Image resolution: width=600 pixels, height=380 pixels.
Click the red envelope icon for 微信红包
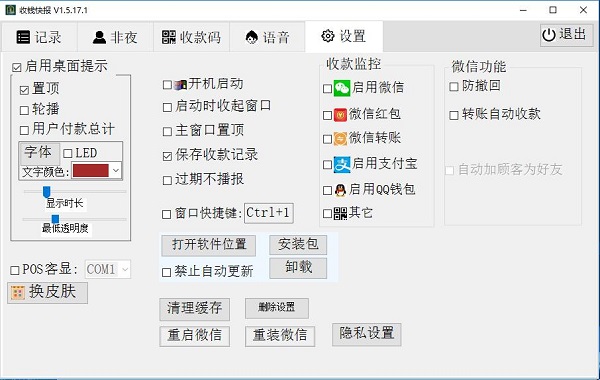pos(340,115)
